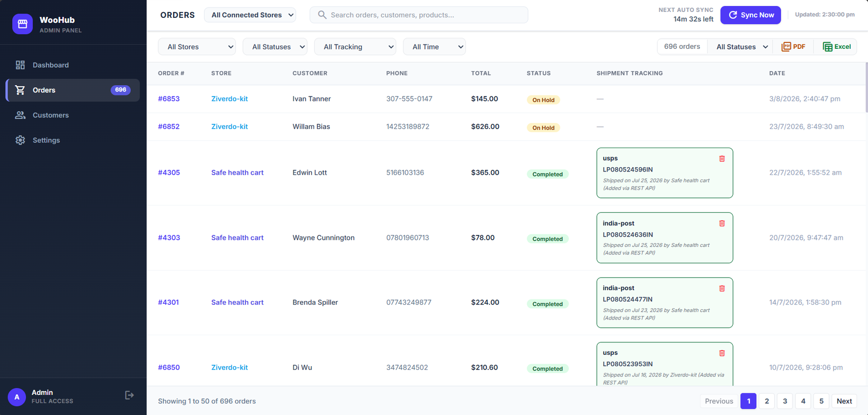Viewport: 868px width, 415px height.
Task: Open the All Connected Stores dropdown
Action: 250,15
